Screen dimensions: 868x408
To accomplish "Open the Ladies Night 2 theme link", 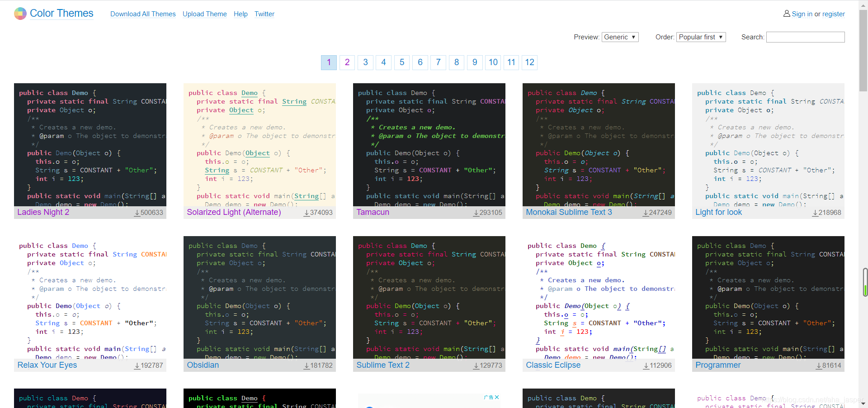I will point(43,212).
